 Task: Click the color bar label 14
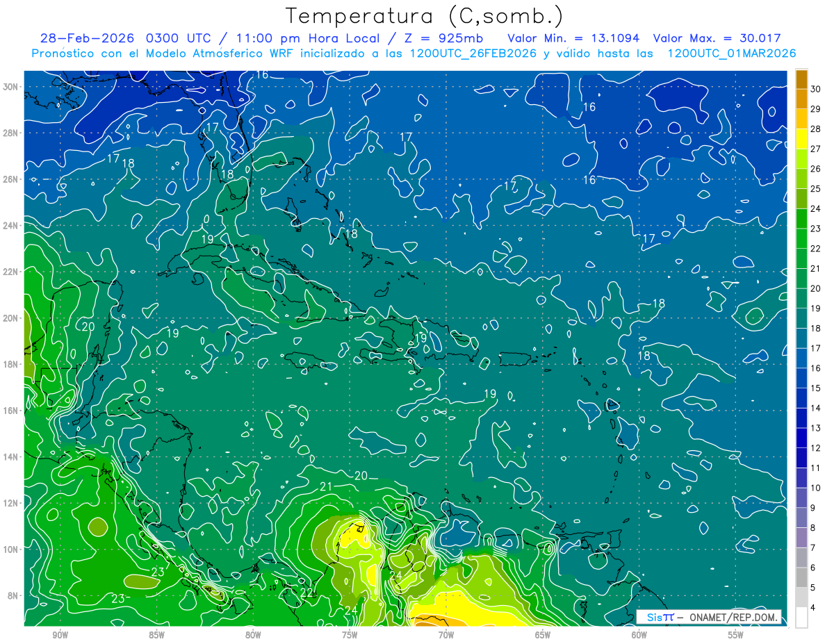tap(816, 408)
